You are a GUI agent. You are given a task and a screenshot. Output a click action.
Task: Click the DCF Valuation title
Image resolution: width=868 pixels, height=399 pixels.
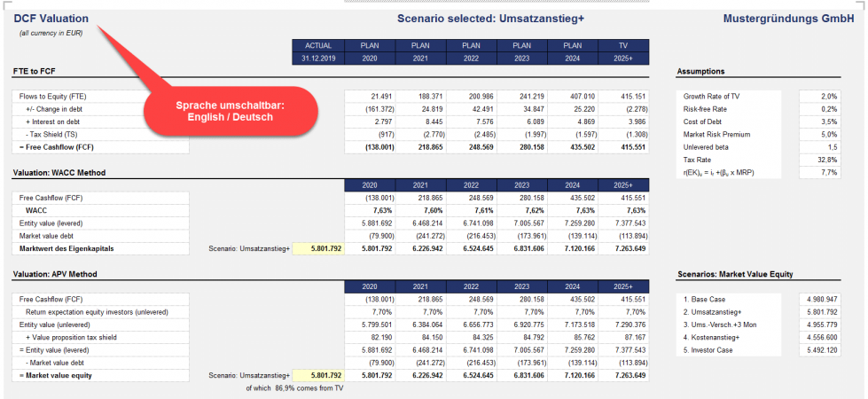coord(51,18)
